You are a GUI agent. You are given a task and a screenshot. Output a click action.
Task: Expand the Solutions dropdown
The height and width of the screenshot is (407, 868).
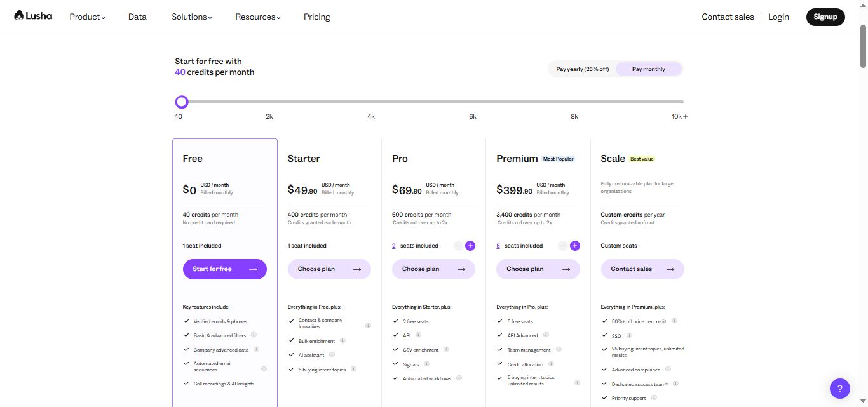coord(191,17)
